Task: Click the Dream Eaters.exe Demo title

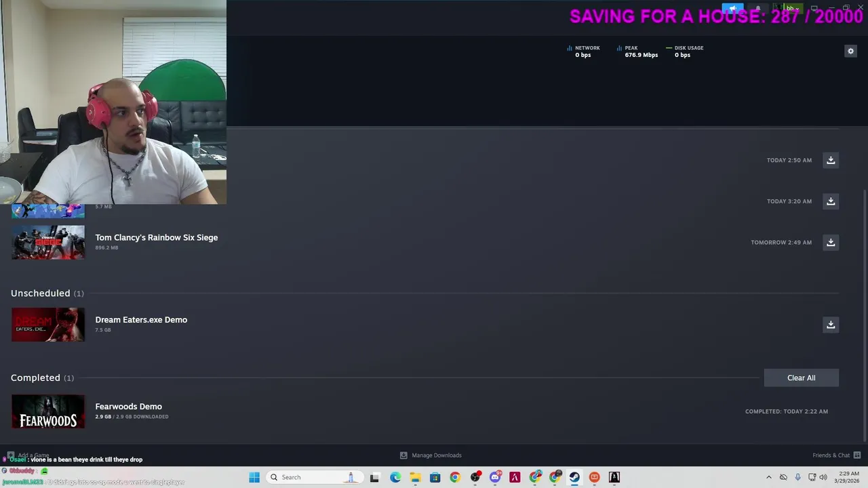Action: pyautogui.click(x=141, y=320)
